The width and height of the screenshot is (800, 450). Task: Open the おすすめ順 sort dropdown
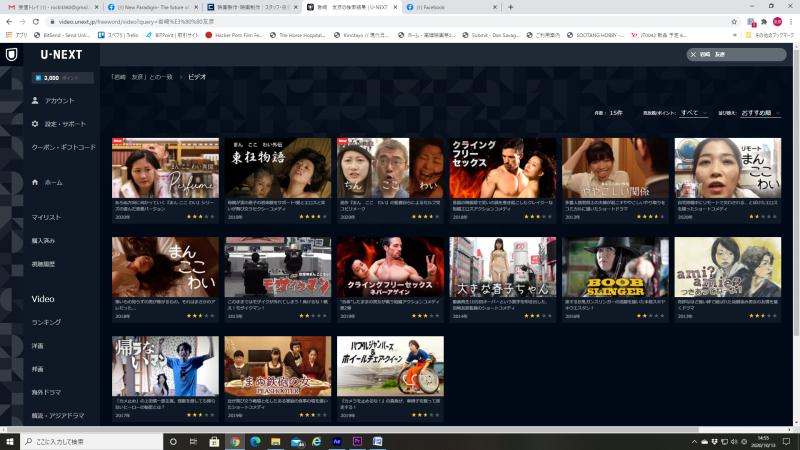(x=760, y=113)
